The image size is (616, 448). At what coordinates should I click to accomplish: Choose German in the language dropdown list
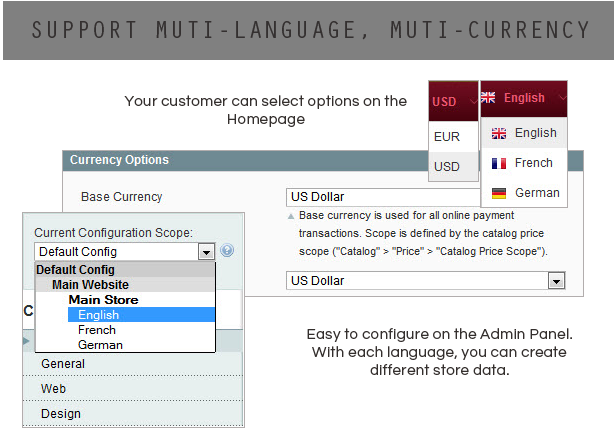point(524,193)
